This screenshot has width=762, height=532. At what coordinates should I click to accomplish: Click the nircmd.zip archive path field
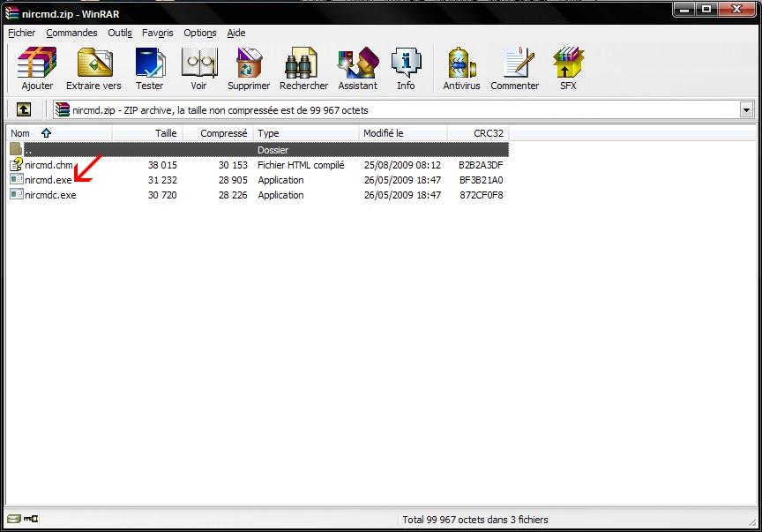pos(403,110)
